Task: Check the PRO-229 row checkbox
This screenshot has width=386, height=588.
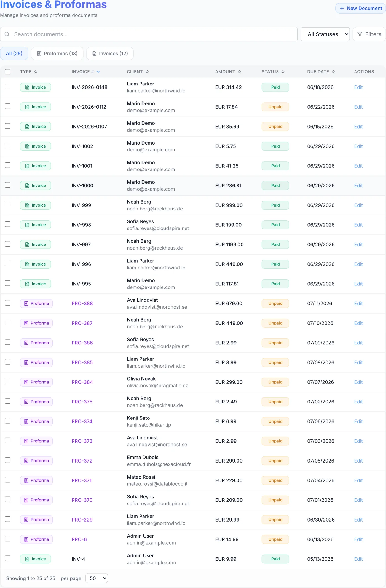Action: (8, 519)
